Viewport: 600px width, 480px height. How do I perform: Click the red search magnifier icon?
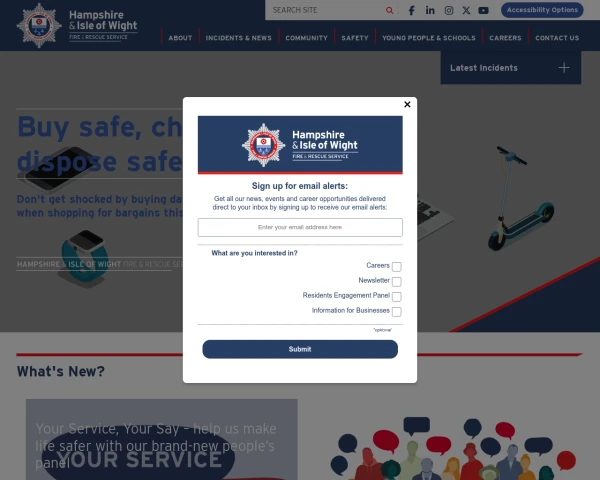[x=390, y=10]
